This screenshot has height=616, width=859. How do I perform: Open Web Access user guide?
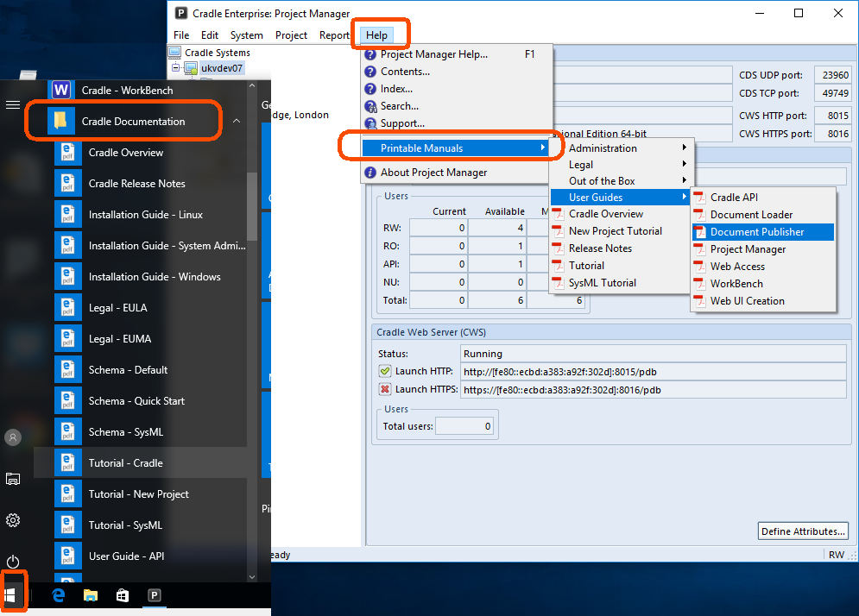(763, 266)
